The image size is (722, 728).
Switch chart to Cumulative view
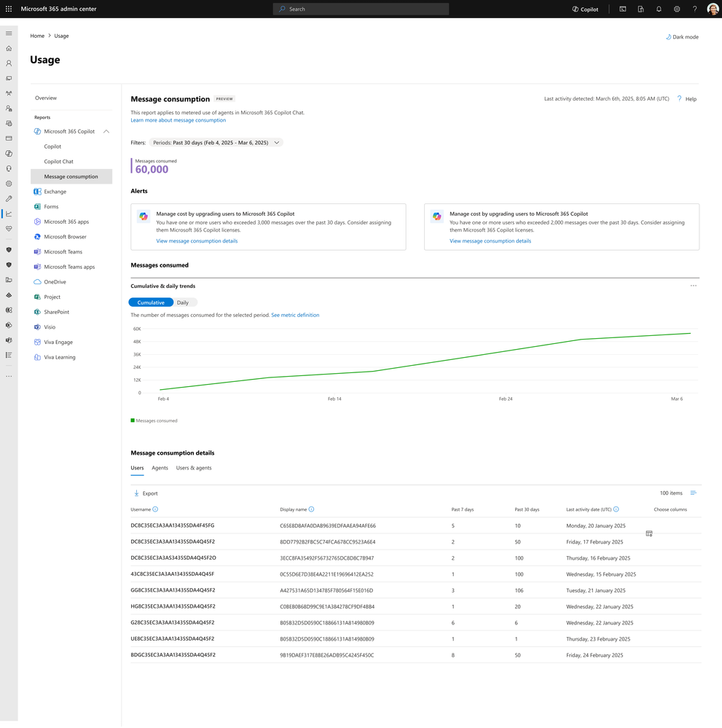coord(151,302)
